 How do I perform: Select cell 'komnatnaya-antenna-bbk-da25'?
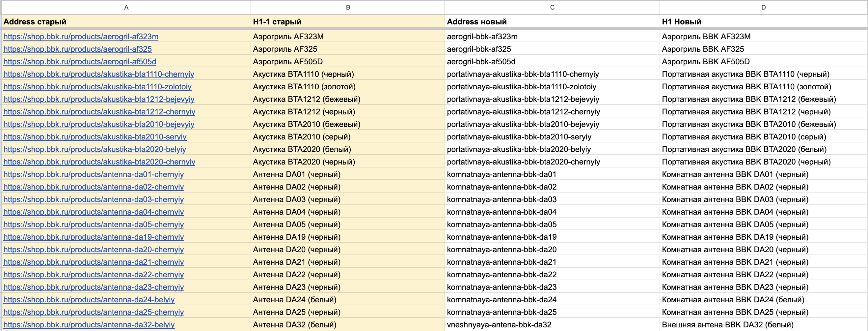coord(552,312)
